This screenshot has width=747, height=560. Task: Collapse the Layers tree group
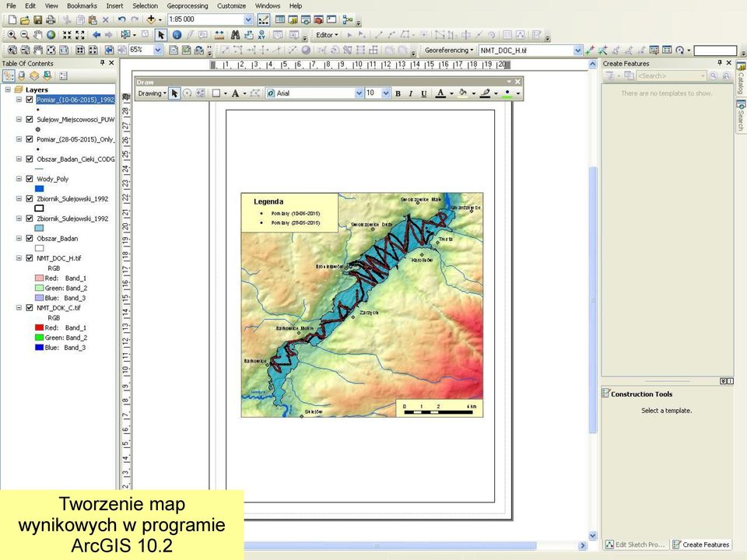click(8, 89)
